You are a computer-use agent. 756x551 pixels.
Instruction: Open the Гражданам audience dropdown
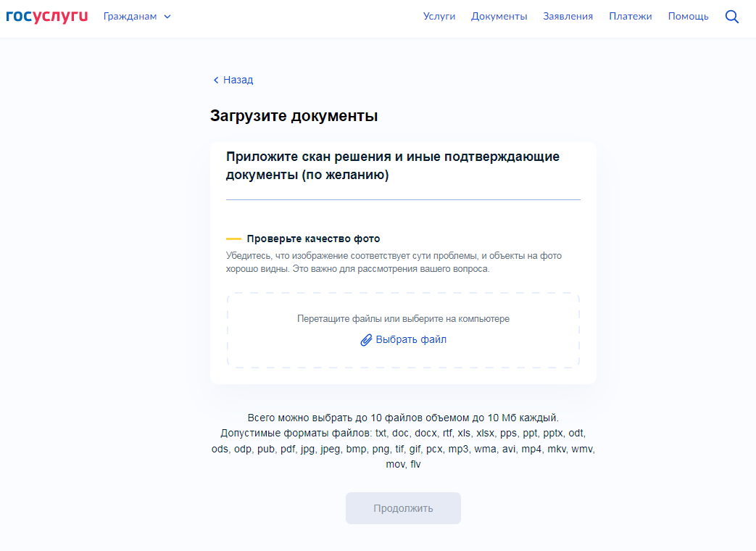[130, 16]
